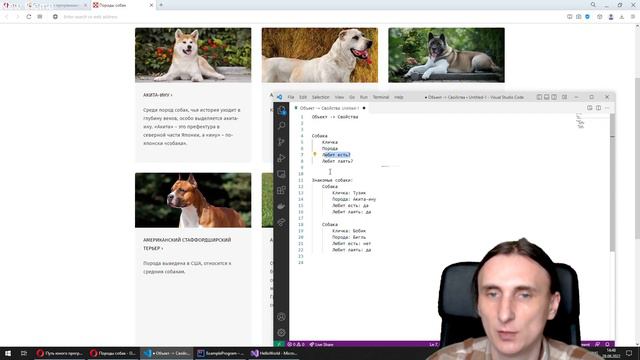The width and height of the screenshot is (640, 360).
Task: Open Task View on the taskbar
Action: (24, 353)
